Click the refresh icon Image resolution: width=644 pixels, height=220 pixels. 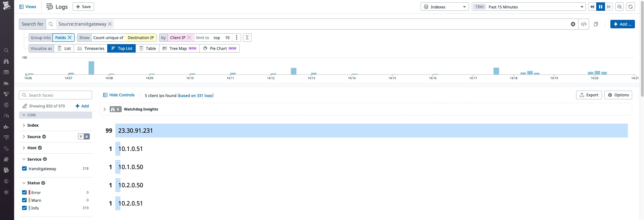click(631, 7)
